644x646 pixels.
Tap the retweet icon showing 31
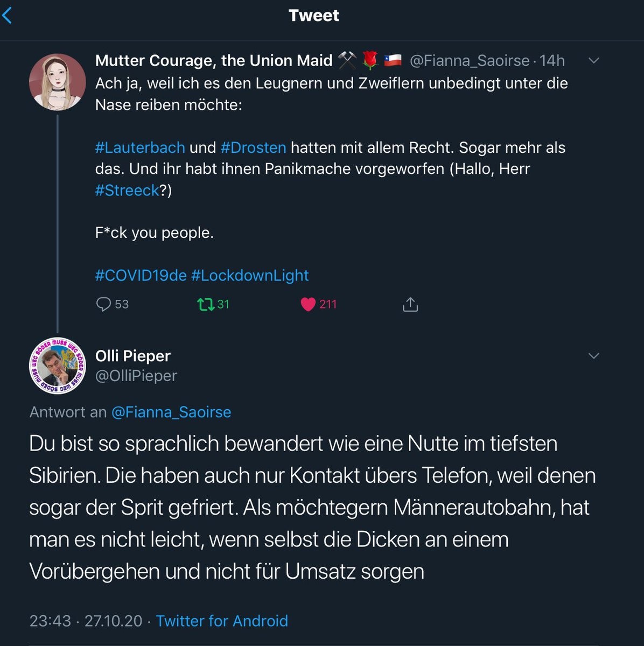point(206,304)
